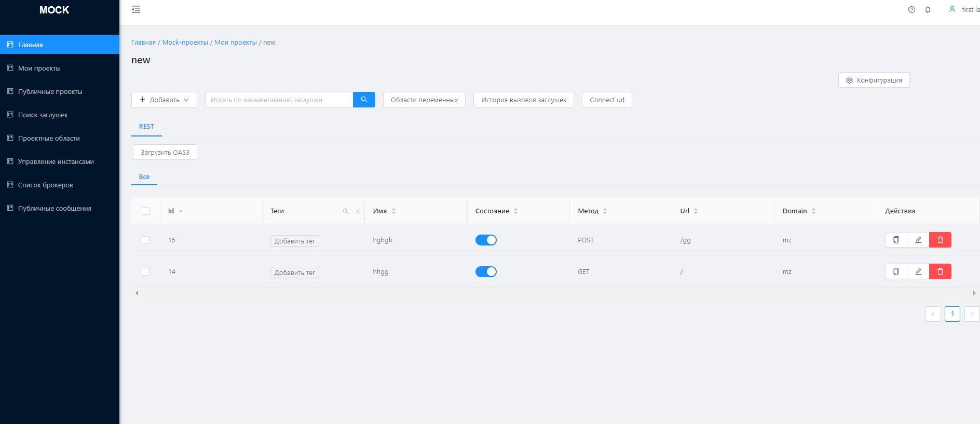Copy the hghgh mock row
Screen dimensions: 980x424
(896, 240)
